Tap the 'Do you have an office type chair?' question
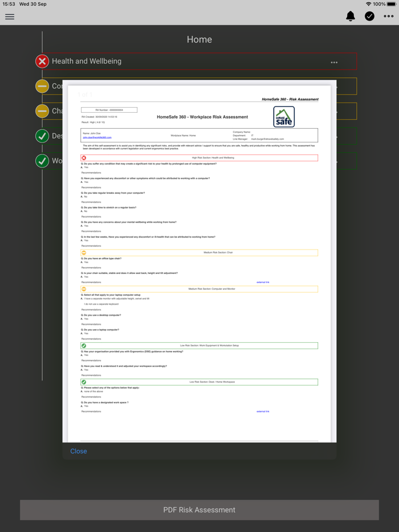The width and height of the screenshot is (399, 532). tap(101, 259)
